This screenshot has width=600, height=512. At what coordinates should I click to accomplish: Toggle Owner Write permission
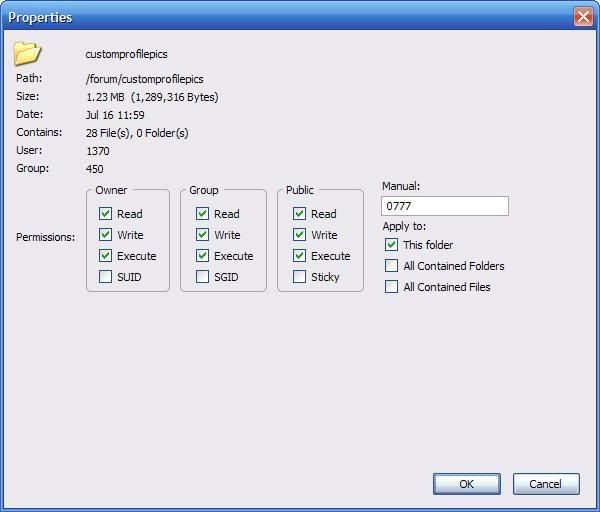[105, 235]
